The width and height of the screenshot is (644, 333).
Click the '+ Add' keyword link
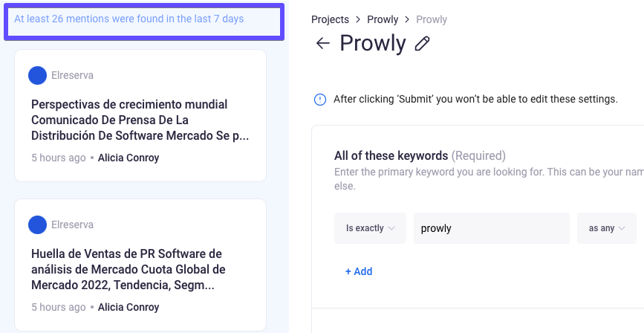tap(359, 271)
